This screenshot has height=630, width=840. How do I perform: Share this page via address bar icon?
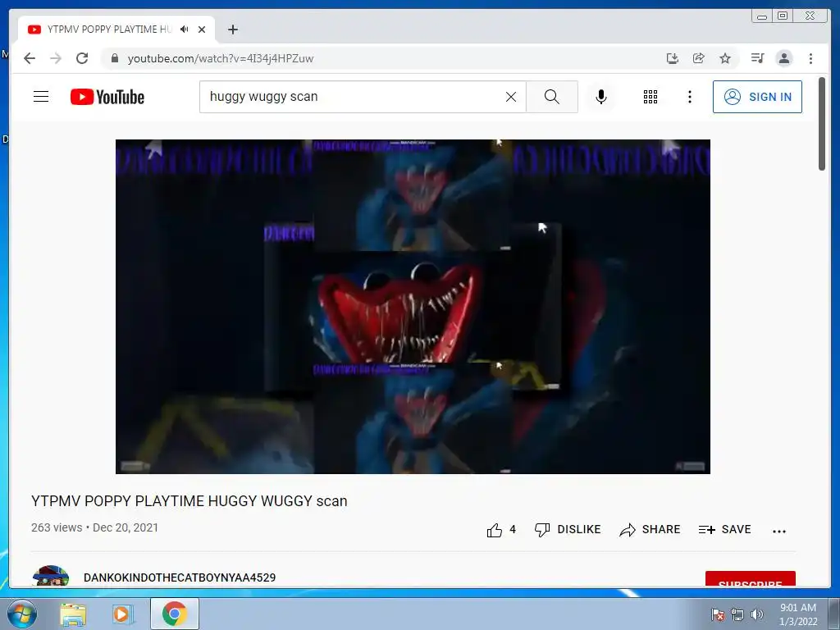[699, 58]
